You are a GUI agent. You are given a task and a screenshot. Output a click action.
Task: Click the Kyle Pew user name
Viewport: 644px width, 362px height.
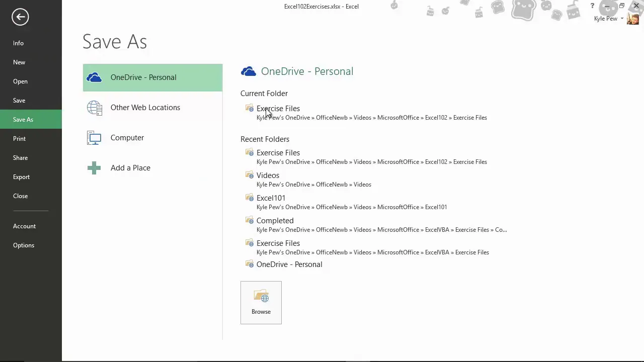[605, 19]
